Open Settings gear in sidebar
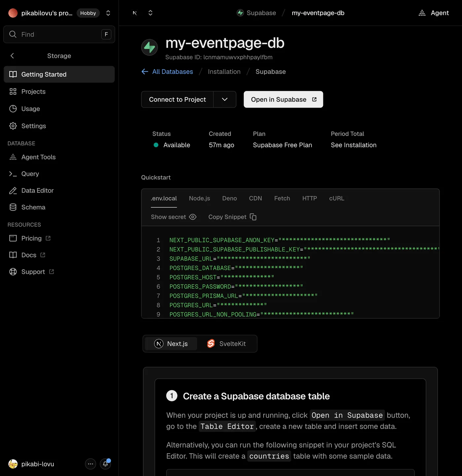 (x=59, y=126)
